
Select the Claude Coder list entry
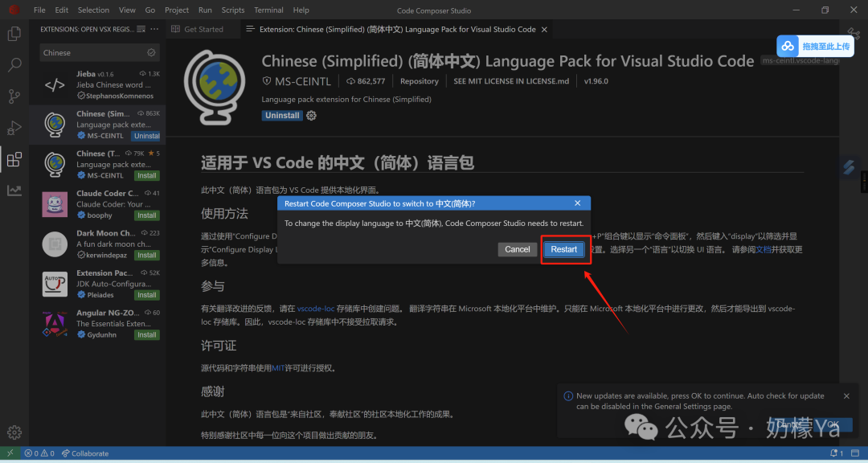point(97,204)
